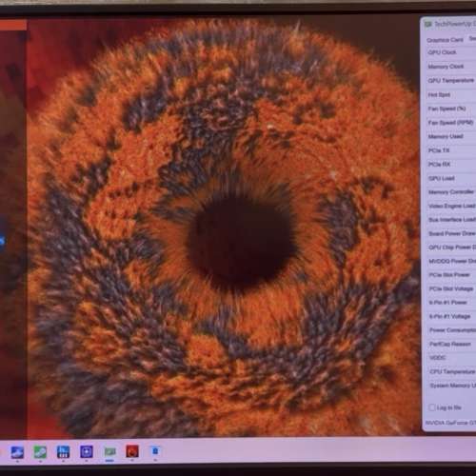Click the GPU Chip Power sensor label
476x476 pixels.
[x=452, y=248]
